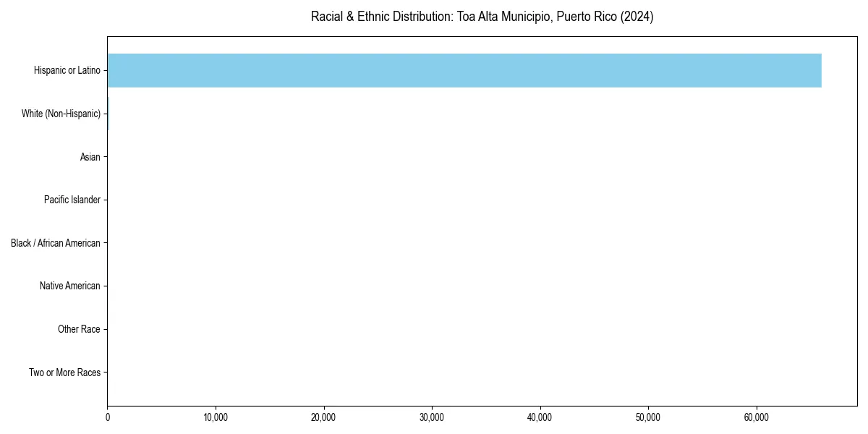The image size is (868, 434).
Task: Select the 30,000 axis tick label
Action: pos(433,417)
